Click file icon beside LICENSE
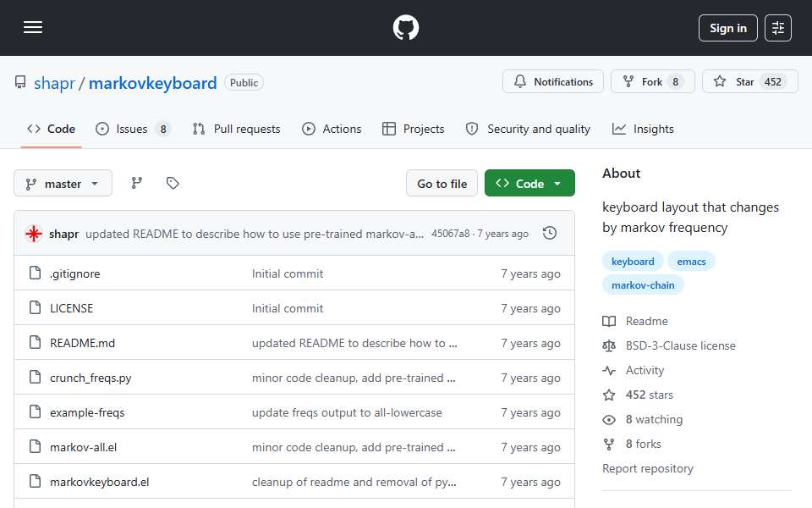 point(36,307)
